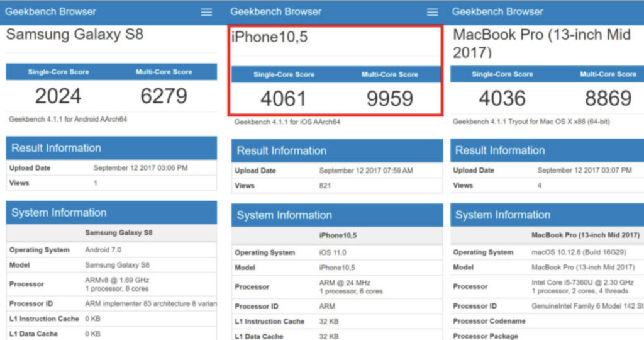Screen dimensions: 644x340
Task: Click L1 Data Cache label in iPhone10,5 panel
Action: (x=258, y=336)
